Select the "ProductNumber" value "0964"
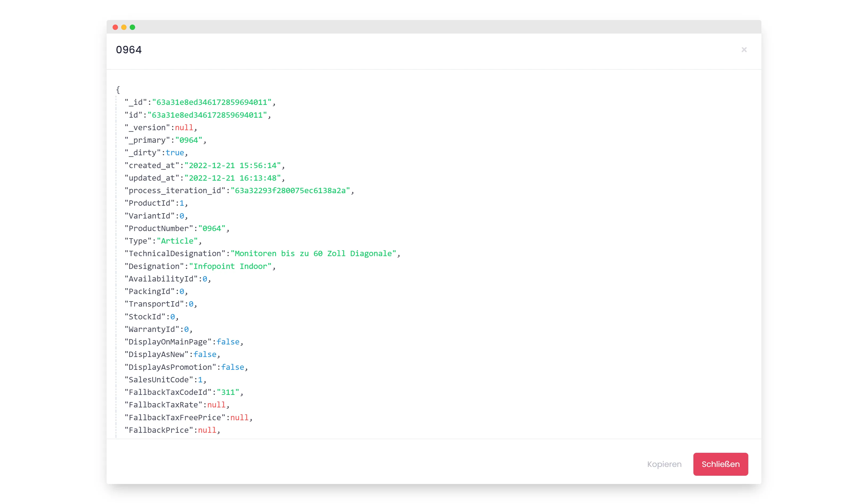This screenshot has height=504, width=868. [x=212, y=228]
